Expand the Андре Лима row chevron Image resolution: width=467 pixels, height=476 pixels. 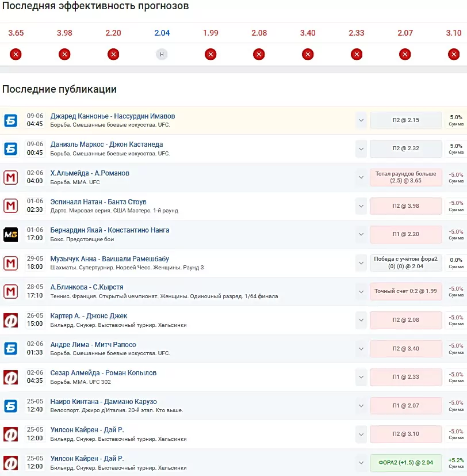[361, 348]
